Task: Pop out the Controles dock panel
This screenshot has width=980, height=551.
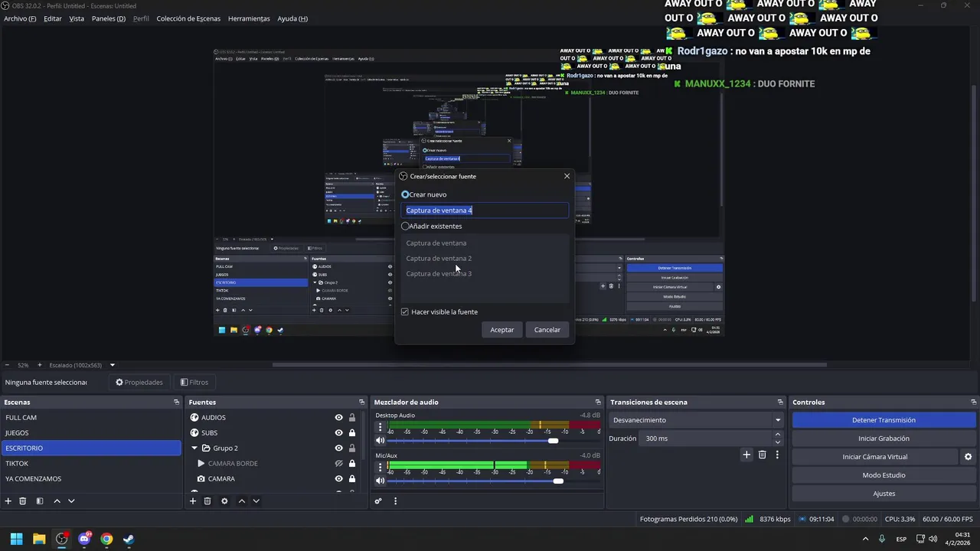Action: pyautogui.click(x=973, y=402)
